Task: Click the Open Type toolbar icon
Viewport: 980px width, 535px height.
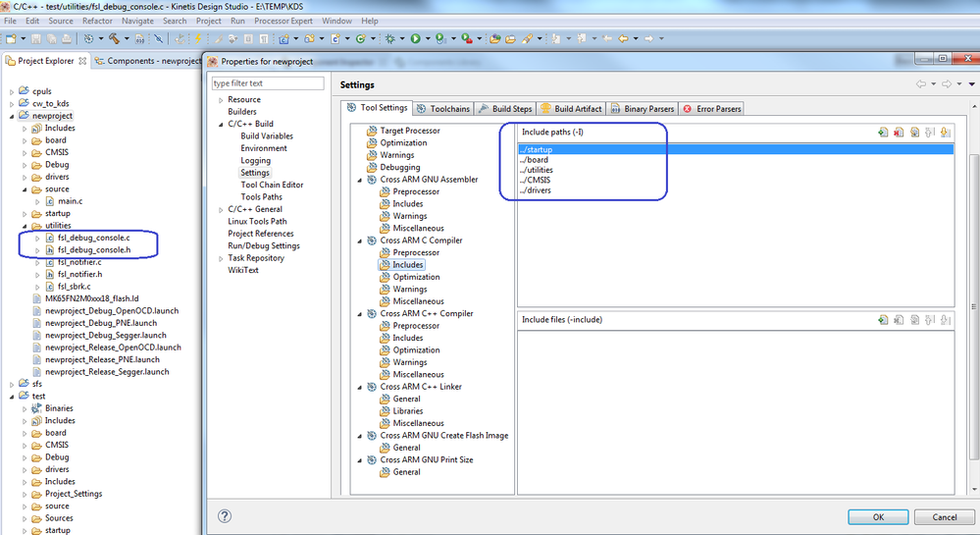Action: coord(494,39)
